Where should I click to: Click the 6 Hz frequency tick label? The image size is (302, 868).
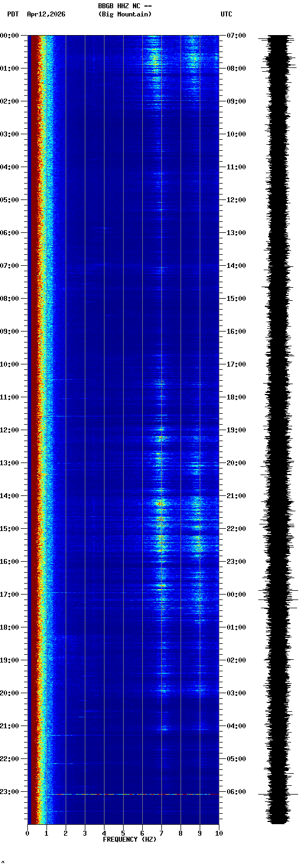142,833
